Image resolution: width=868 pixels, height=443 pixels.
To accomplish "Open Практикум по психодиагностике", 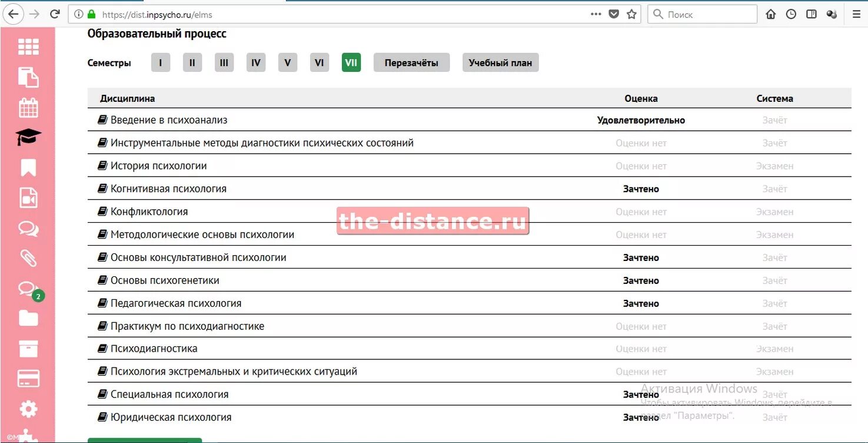I will 187,326.
